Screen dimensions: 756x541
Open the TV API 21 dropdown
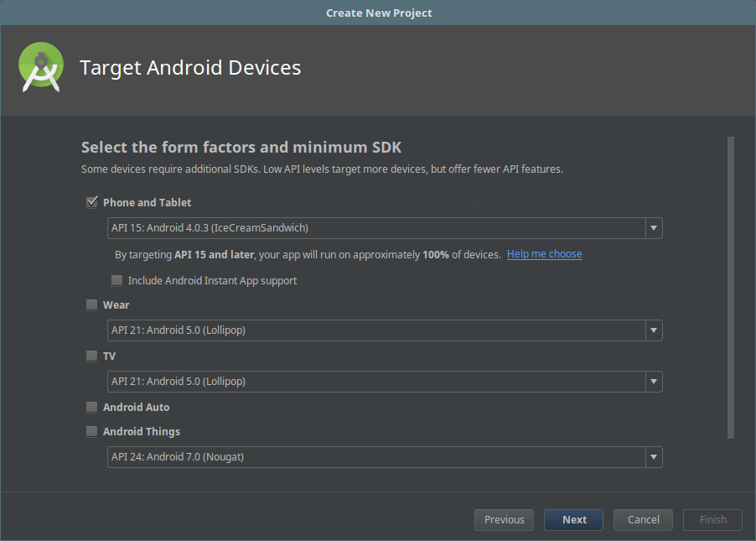tap(376, 382)
